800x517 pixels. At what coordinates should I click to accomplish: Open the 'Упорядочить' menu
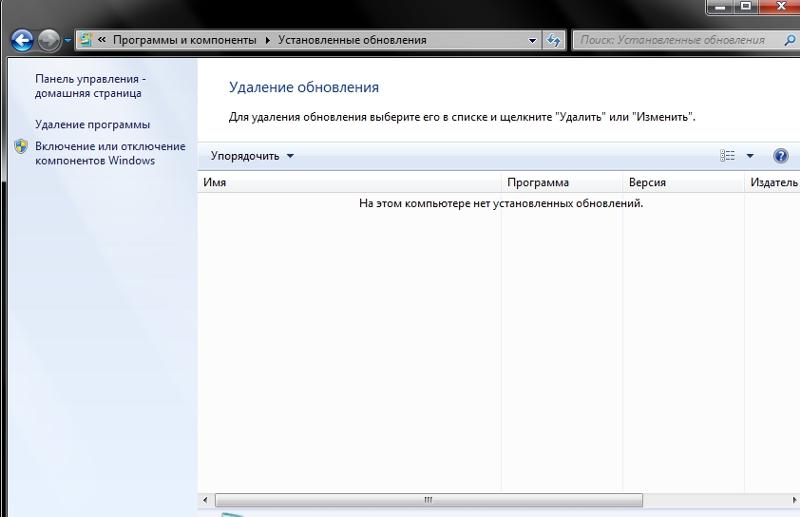tap(252, 156)
